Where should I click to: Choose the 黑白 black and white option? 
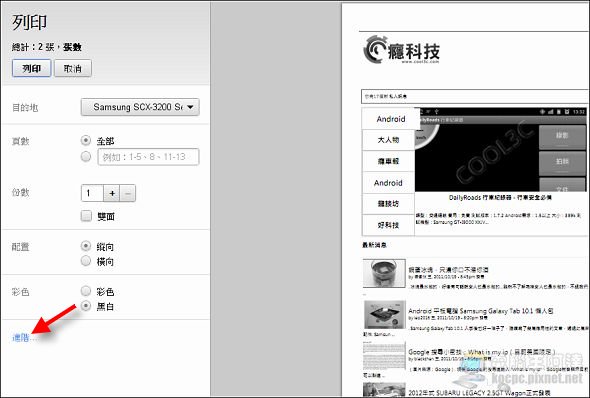point(86,306)
